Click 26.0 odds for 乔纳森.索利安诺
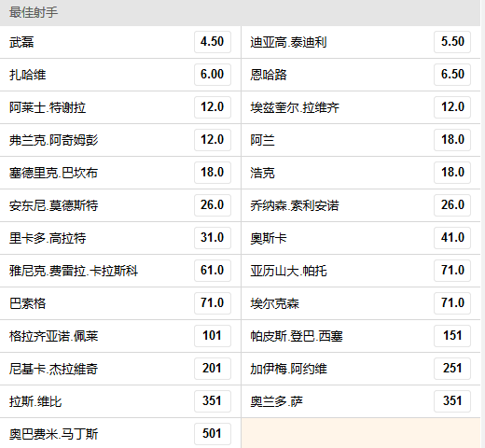 pos(452,205)
